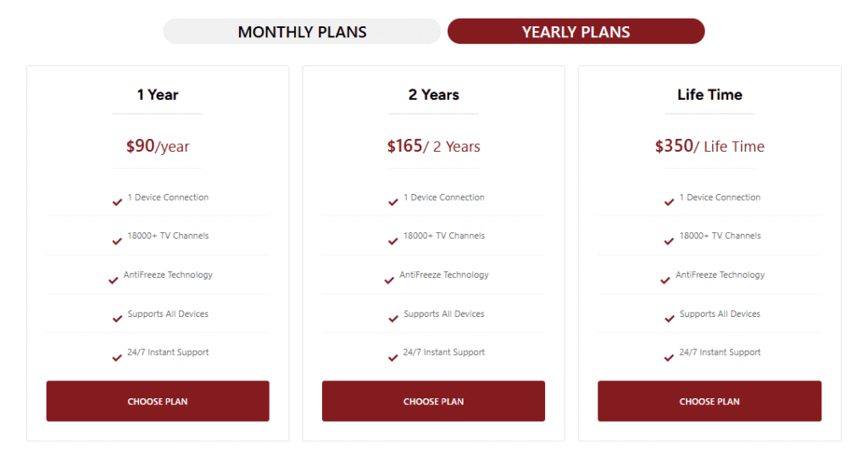Click AntiFreeze Technology text in Life Time plan

pyautogui.click(x=720, y=275)
